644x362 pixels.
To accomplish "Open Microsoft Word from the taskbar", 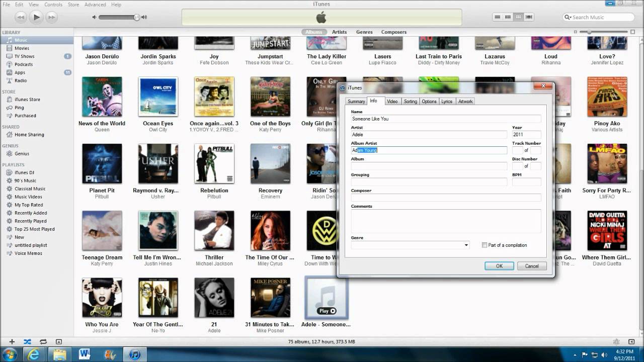I will (x=85, y=354).
